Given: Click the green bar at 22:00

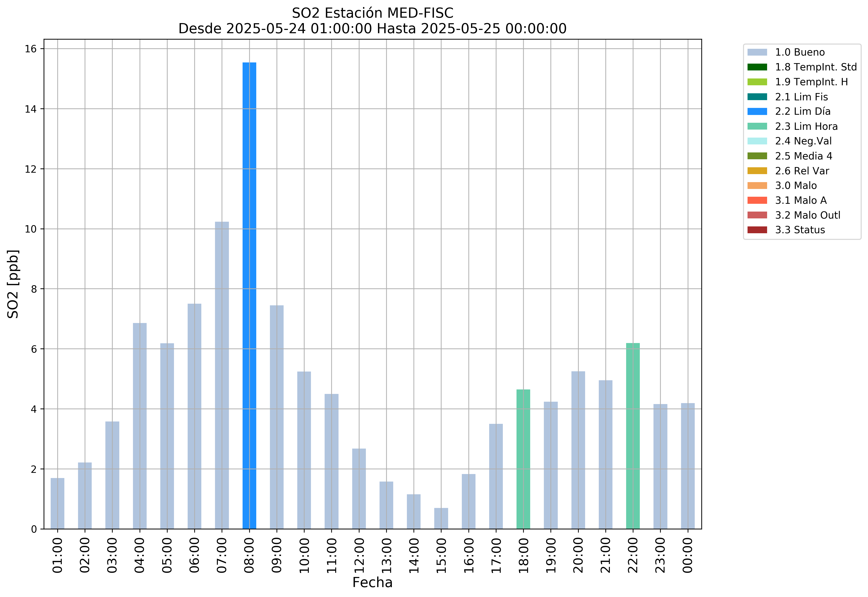Looking at the screenshot, I should 633,436.
